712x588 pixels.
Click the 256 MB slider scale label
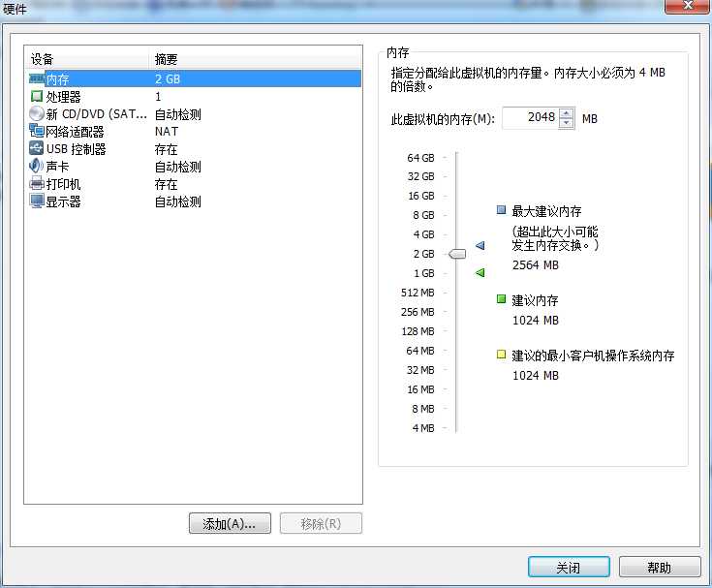pos(418,312)
